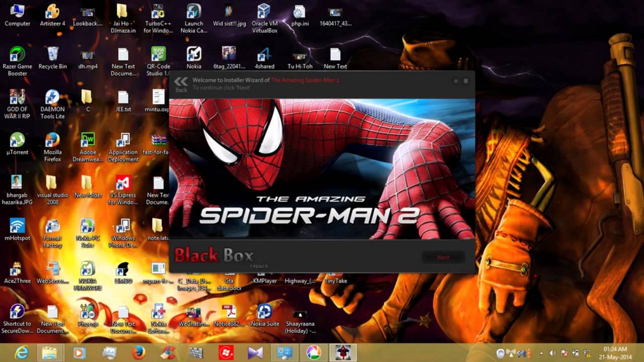This screenshot has height=362, width=644.
Task: Select the visual studio 2008 folder
Action: tap(53, 190)
